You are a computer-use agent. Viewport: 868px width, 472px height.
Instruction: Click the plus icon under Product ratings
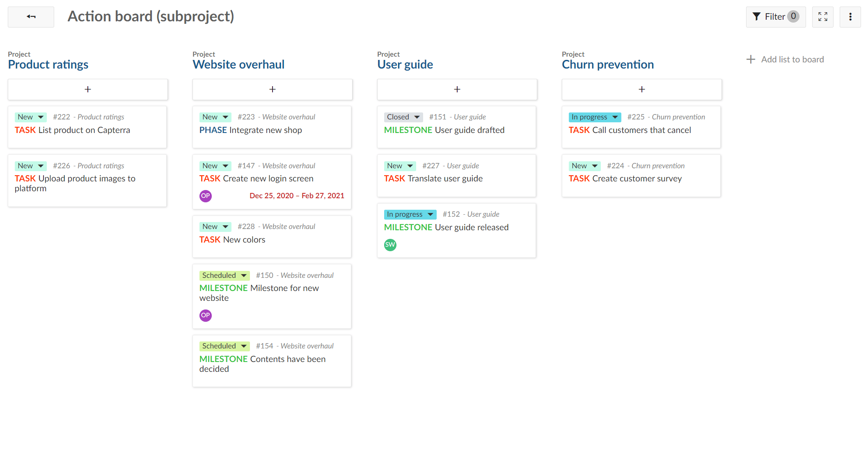pos(87,89)
